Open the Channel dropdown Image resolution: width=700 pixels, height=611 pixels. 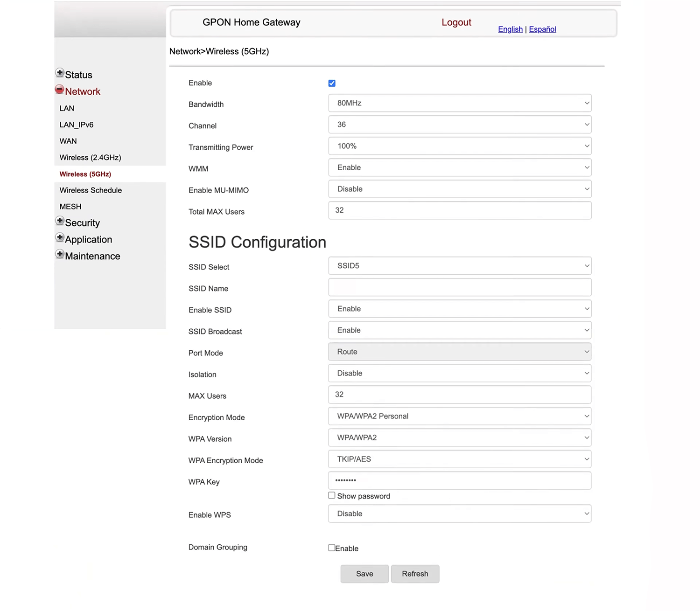[460, 125]
